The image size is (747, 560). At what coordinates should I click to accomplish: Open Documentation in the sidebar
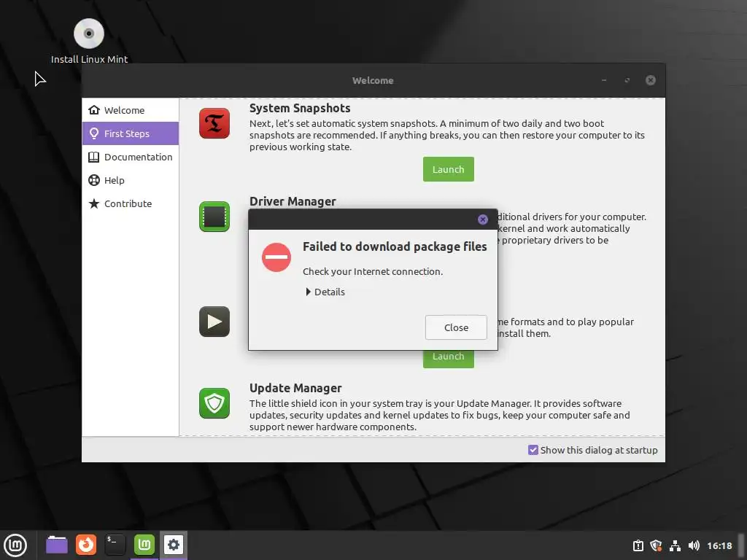pos(131,157)
